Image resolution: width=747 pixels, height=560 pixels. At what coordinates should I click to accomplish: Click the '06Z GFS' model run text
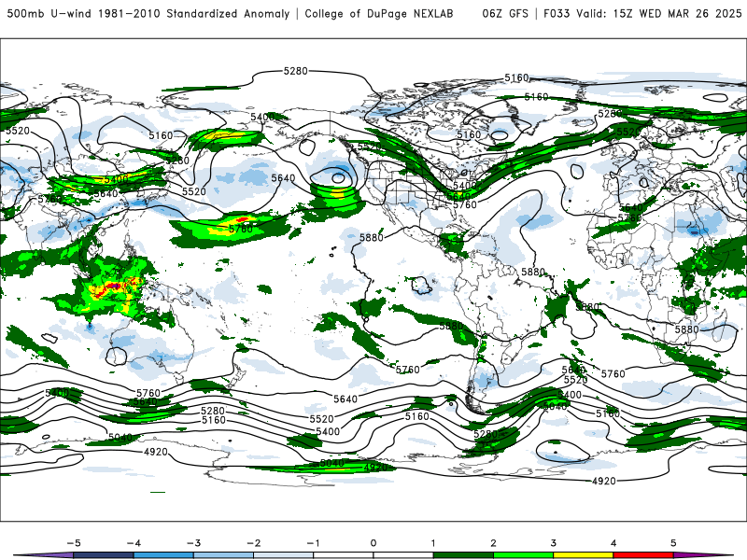[x=505, y=13]
